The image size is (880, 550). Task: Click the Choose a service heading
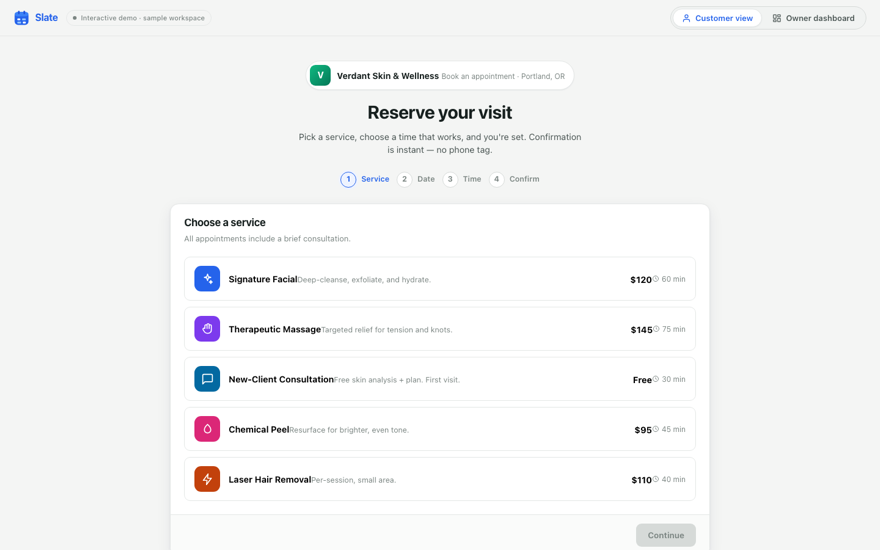[224, 222]
